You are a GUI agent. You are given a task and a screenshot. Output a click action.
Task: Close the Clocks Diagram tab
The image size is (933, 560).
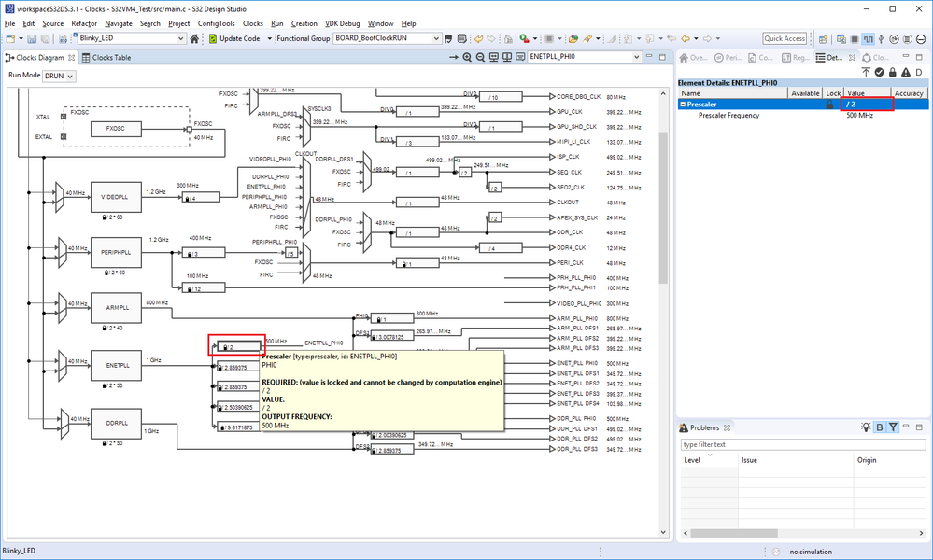(71, 58)
